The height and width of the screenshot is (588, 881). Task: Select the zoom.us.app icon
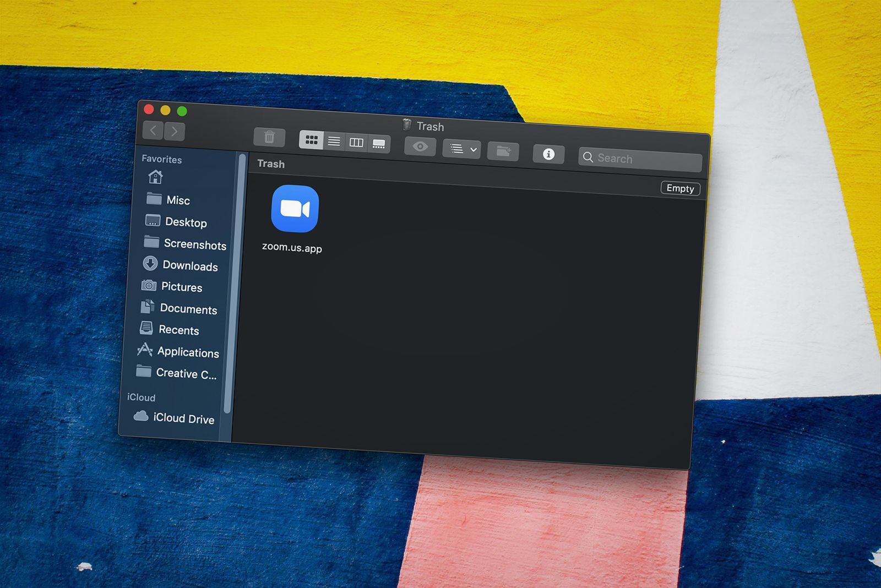[295, 209]
